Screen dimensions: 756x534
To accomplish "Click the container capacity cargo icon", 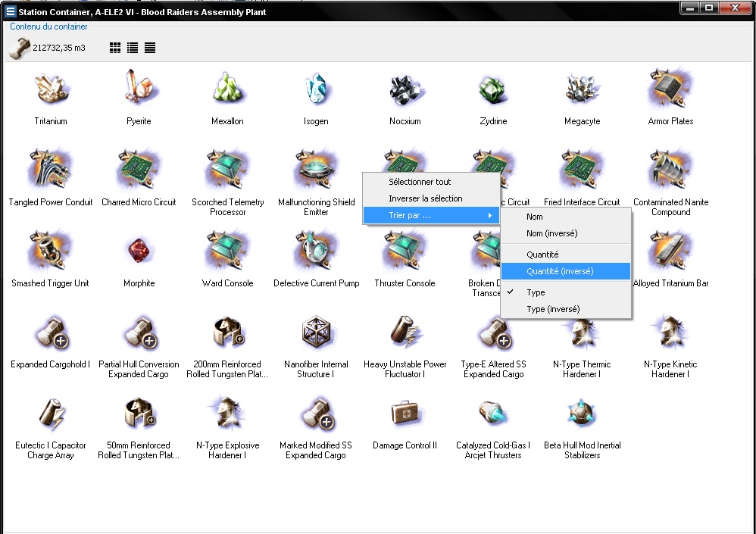I will click(19, 48).
